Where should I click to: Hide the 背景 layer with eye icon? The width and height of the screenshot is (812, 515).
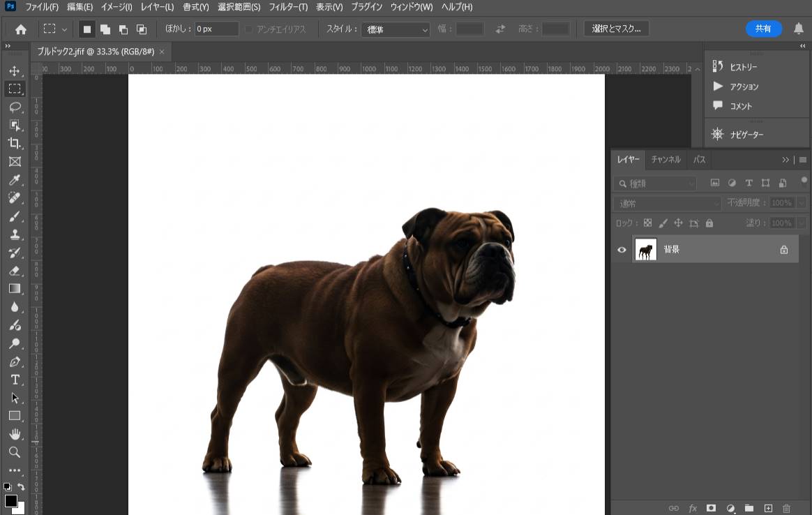(622, 250)
